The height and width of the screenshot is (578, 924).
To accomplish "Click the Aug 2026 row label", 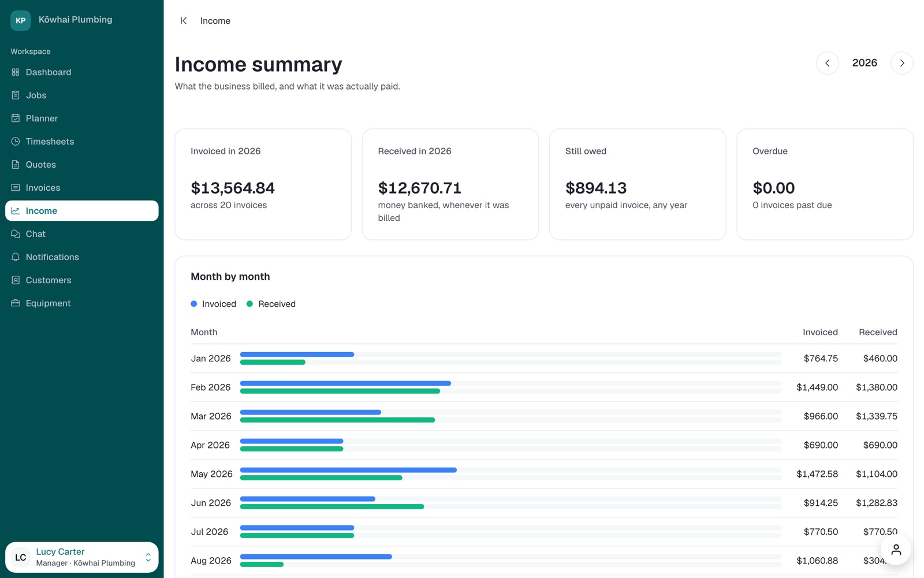I will coord(211,561).
